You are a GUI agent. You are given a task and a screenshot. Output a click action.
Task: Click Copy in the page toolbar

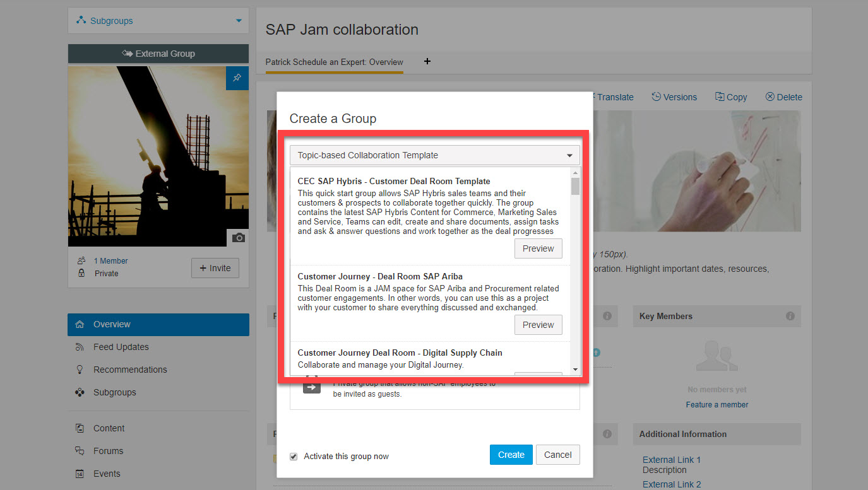(731, 97)
